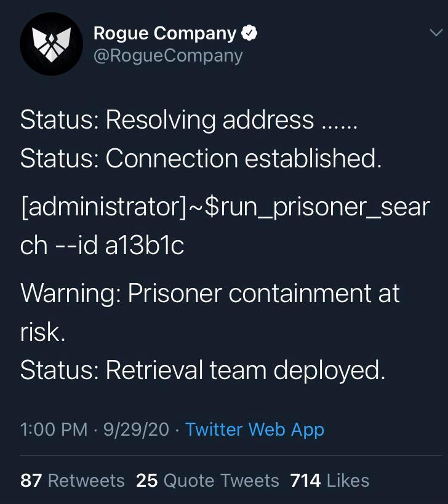Click the word "risk." in the tweet

pyautogui.click(x=42, y=332)
